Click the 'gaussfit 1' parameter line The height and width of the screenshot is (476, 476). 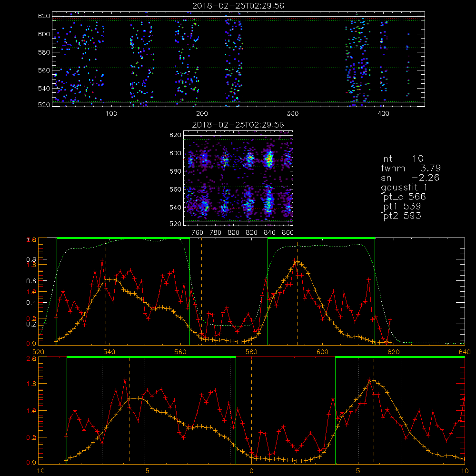point(404,187)
